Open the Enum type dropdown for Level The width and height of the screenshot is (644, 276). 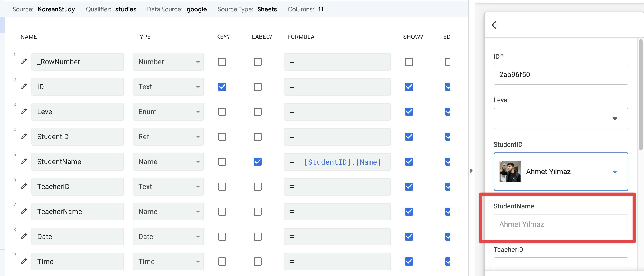point(168,112)
